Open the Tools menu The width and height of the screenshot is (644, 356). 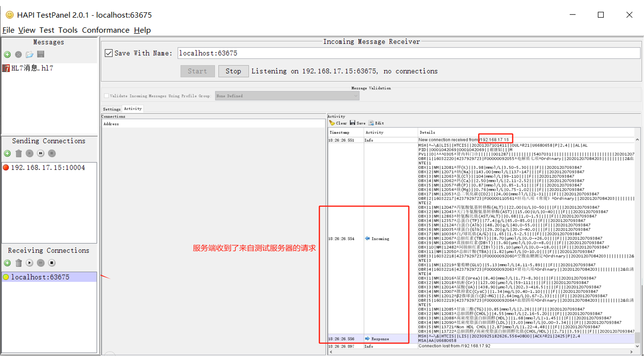[x=68, y=30]
